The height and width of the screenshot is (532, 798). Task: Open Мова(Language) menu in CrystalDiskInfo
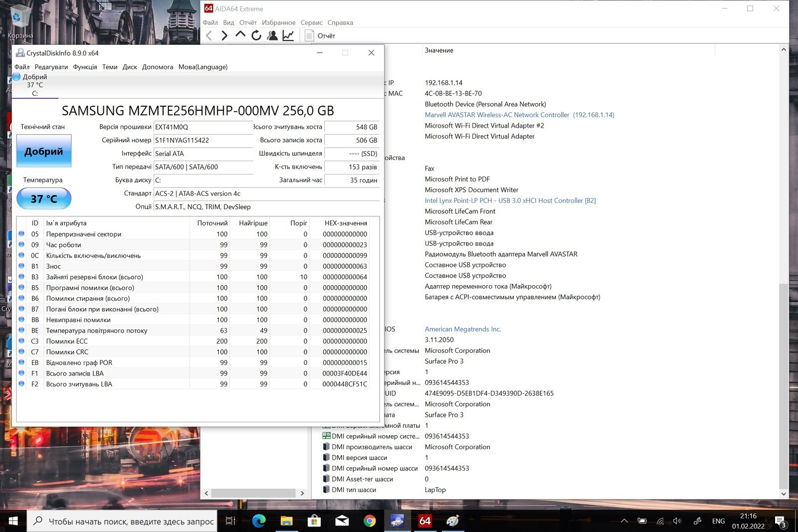pos(203,67)
